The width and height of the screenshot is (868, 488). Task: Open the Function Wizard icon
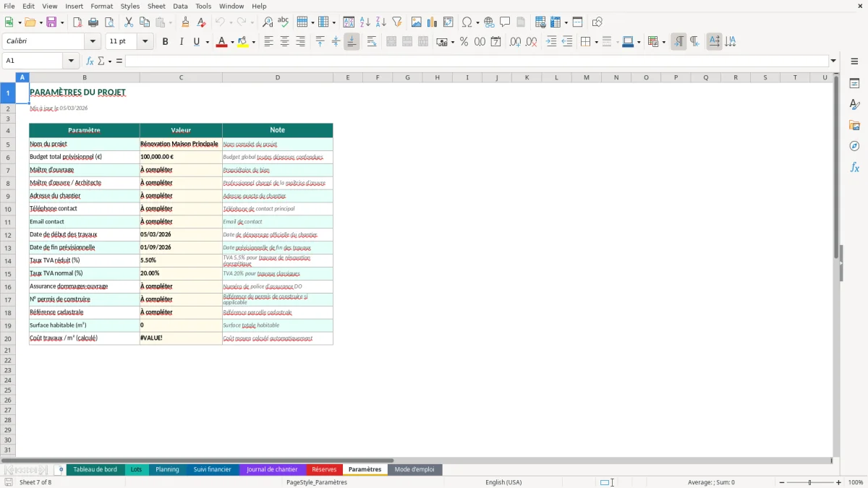[90, 61]
